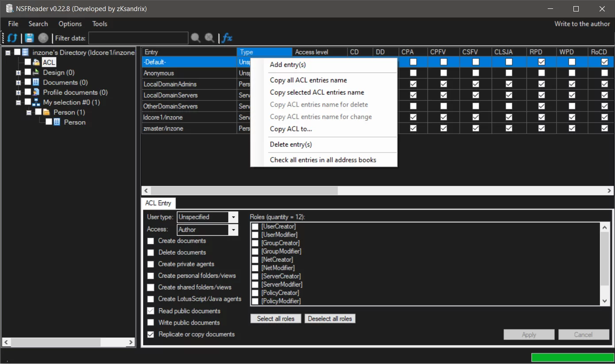Uncheck Replicate or copy documents
Image resolution: width=615 pixels, height=364 pixels.
point(151,334)
